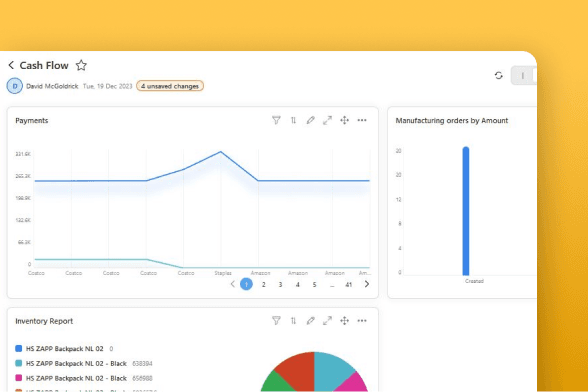
Task: Edit the Inventory Report widget
Action: [310, 321]
